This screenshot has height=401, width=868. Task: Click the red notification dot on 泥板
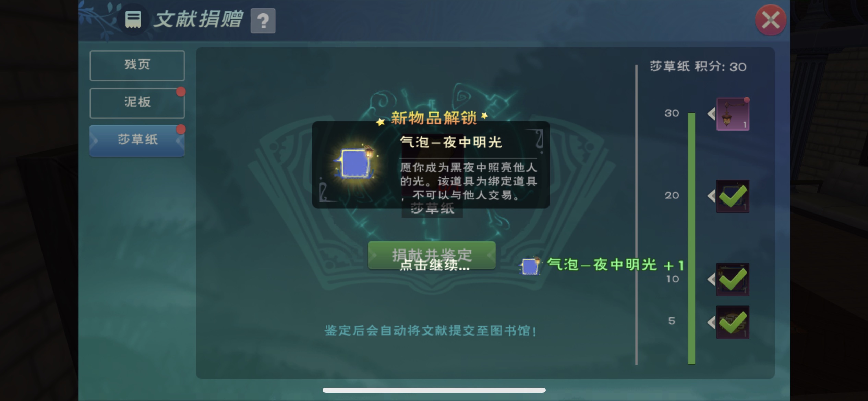pos(181,92)
